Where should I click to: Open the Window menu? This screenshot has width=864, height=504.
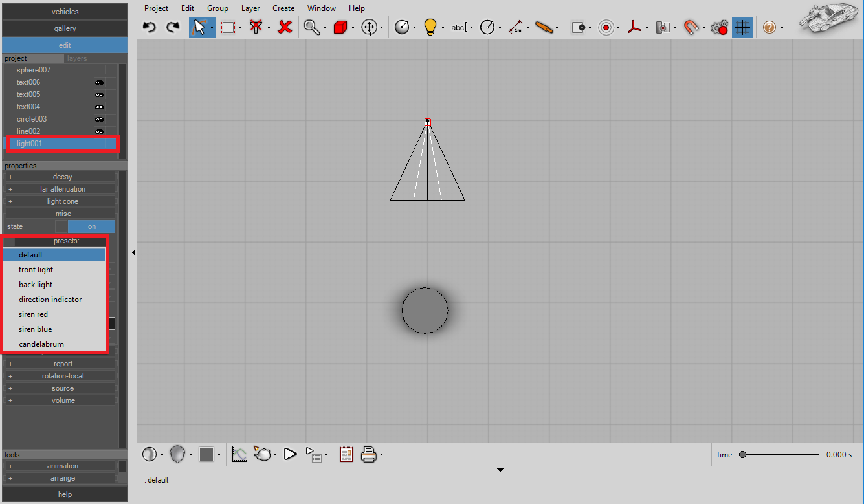point(322,8)
